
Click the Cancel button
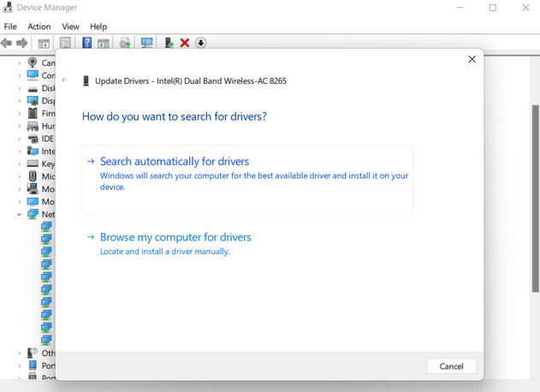click(x=451, y=366)
